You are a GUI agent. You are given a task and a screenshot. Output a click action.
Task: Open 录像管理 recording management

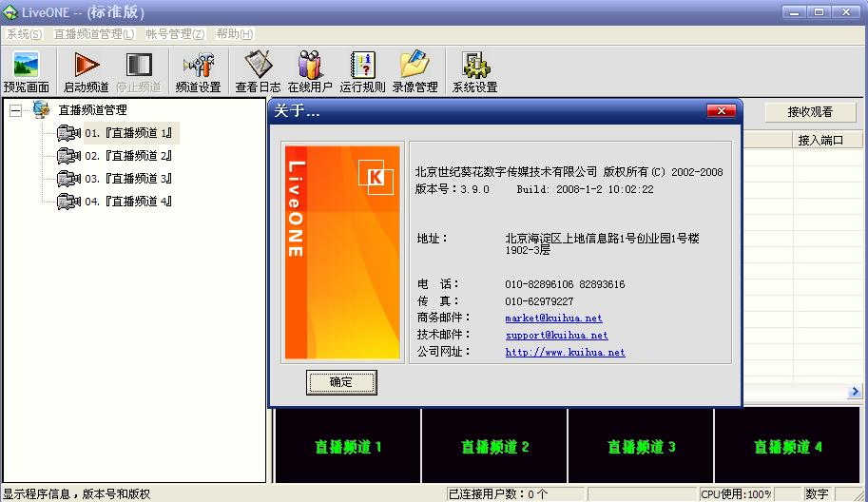(415, 72)
